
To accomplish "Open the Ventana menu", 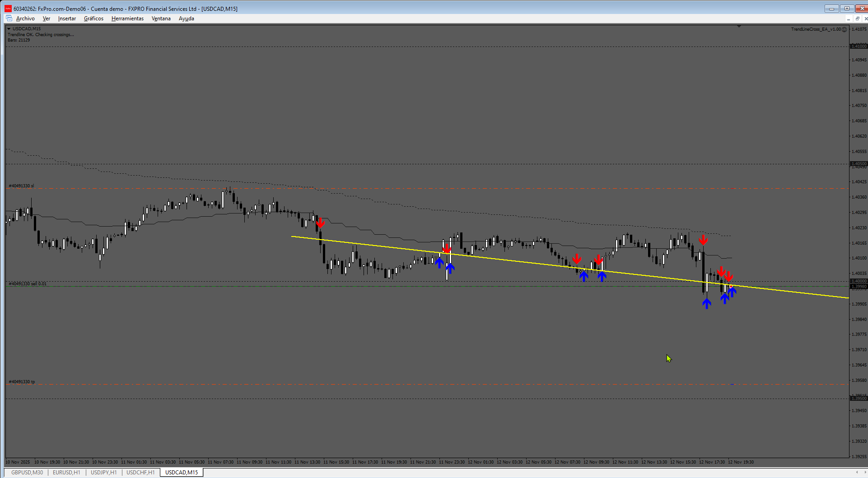I will [x=161, y=19].
